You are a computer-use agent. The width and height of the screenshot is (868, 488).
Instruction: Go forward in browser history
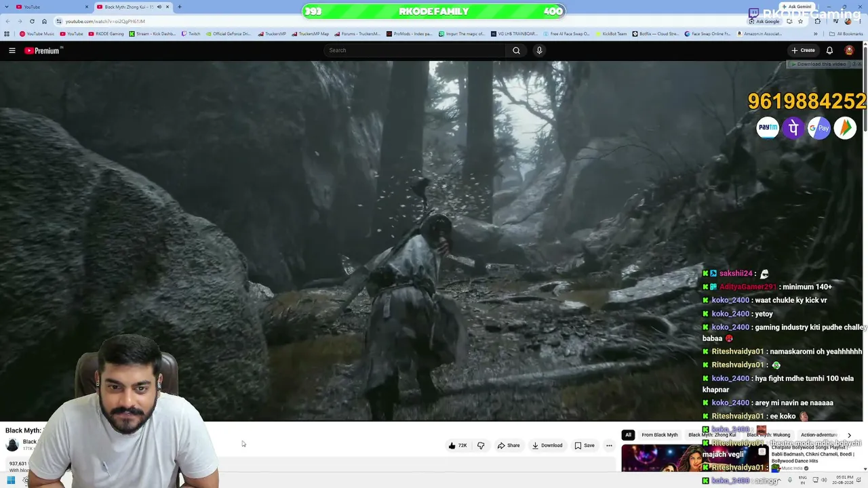[x=19, y=21]
